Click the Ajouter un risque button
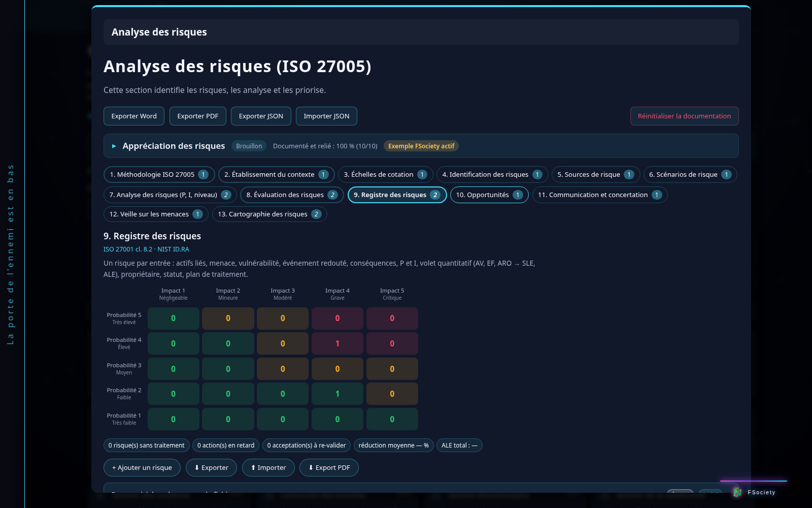 (x=142, y=467)
